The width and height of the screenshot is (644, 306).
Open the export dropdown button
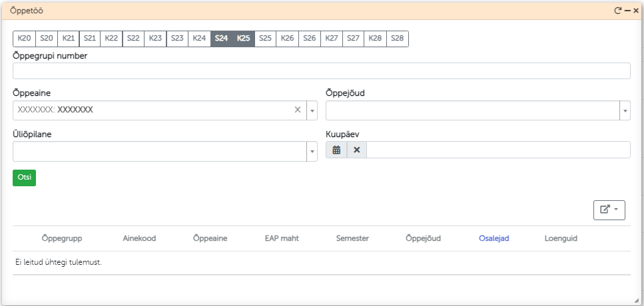[x=609, y=210]
